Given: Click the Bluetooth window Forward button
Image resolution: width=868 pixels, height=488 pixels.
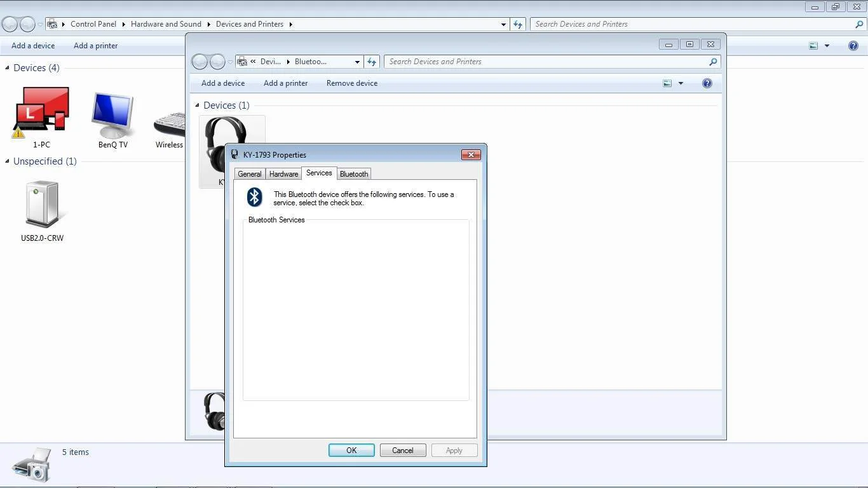Looking at the screenshot, I should point(217,62).
